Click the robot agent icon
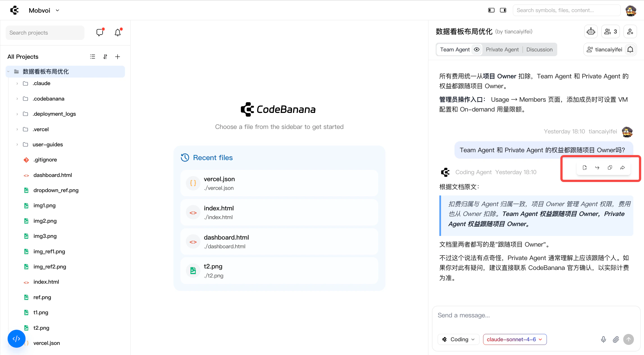Image resolution: width=644 pixels, height=355 pixels. 591,31
